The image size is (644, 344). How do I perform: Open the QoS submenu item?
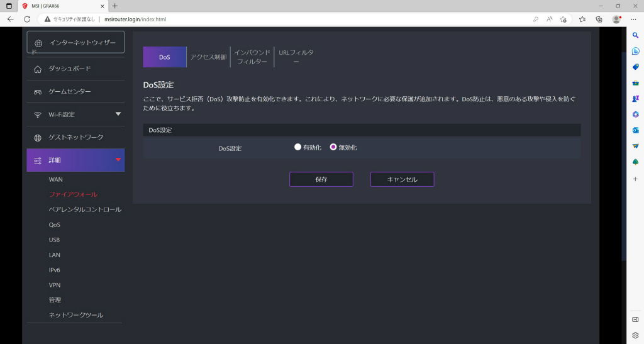pos(55,225)
